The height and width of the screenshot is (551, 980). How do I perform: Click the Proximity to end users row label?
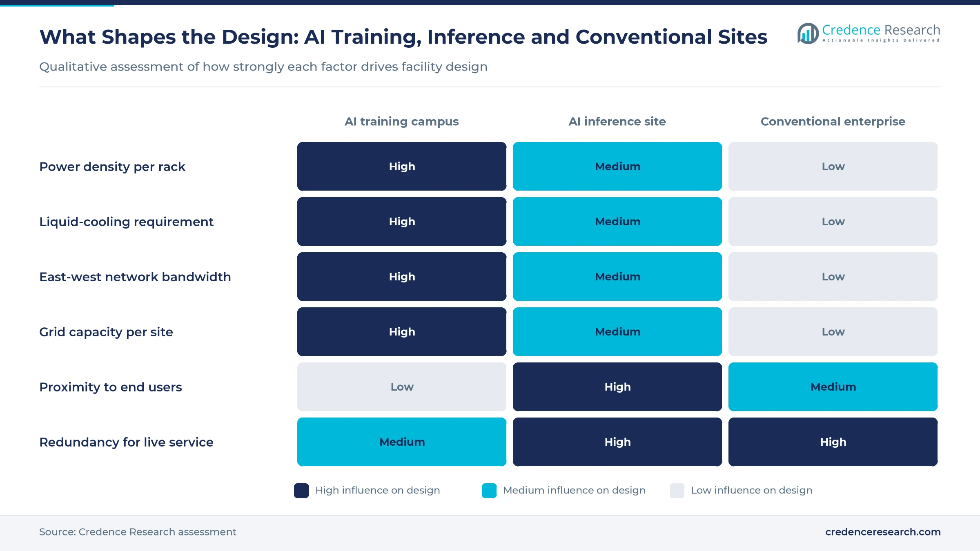(111, 387)
